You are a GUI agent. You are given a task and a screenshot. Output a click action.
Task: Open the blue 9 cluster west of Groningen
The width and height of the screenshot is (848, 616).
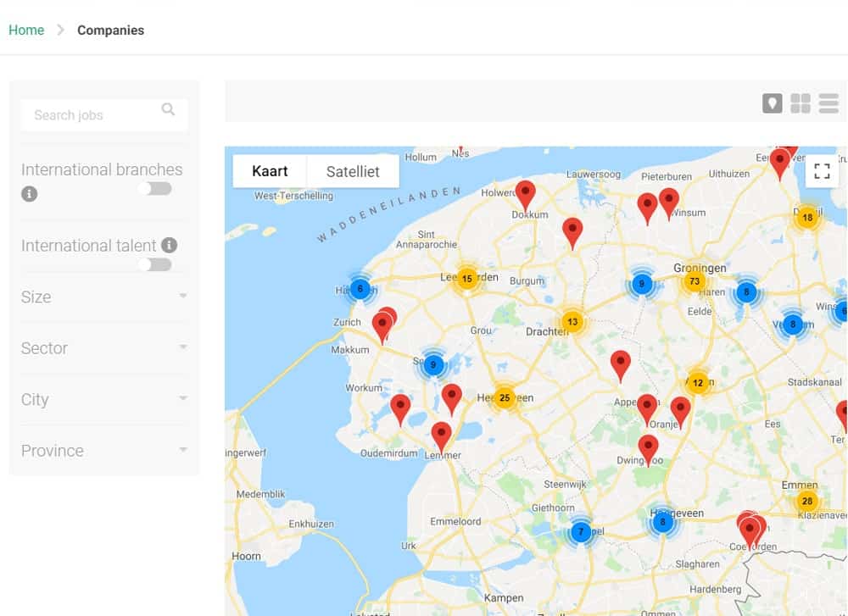642,284
